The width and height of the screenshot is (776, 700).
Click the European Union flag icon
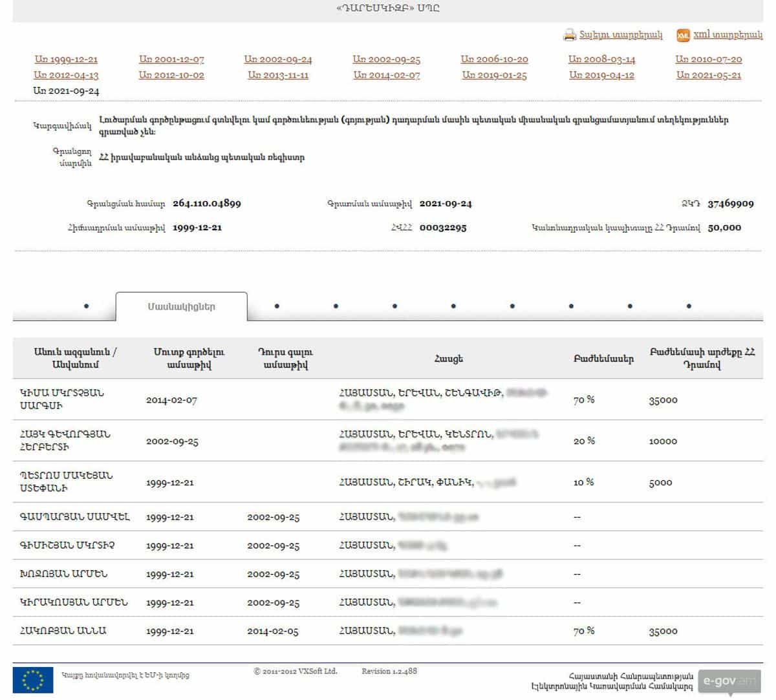[33, 680]
